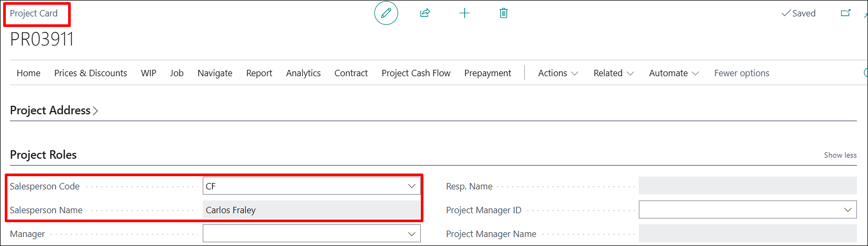Open the Report menu
The width and height of the screenshot is (868, 246).
click(259, 73)
